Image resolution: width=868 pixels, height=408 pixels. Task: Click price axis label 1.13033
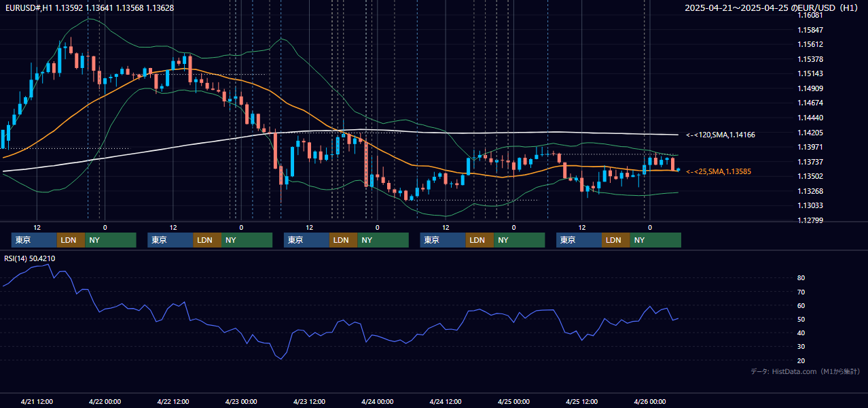[811, 205]
